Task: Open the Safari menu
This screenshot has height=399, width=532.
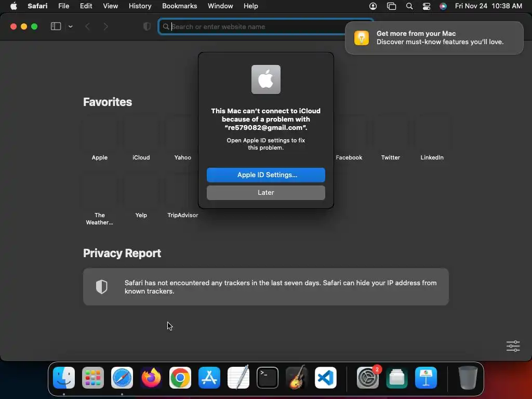Action: coord(37,6)
